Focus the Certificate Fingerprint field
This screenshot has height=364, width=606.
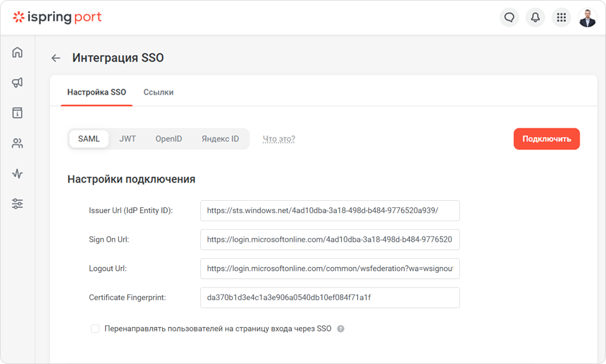[330, 298]
